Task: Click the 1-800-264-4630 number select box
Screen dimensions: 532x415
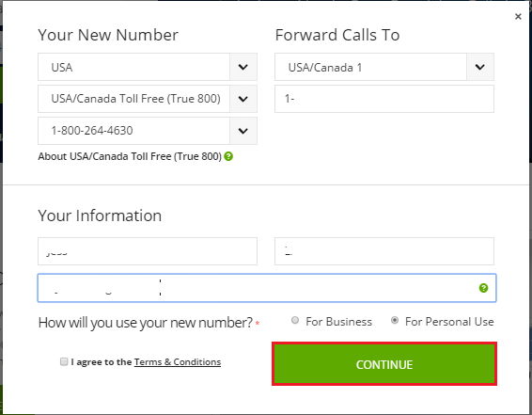Action: click(148, 131)
